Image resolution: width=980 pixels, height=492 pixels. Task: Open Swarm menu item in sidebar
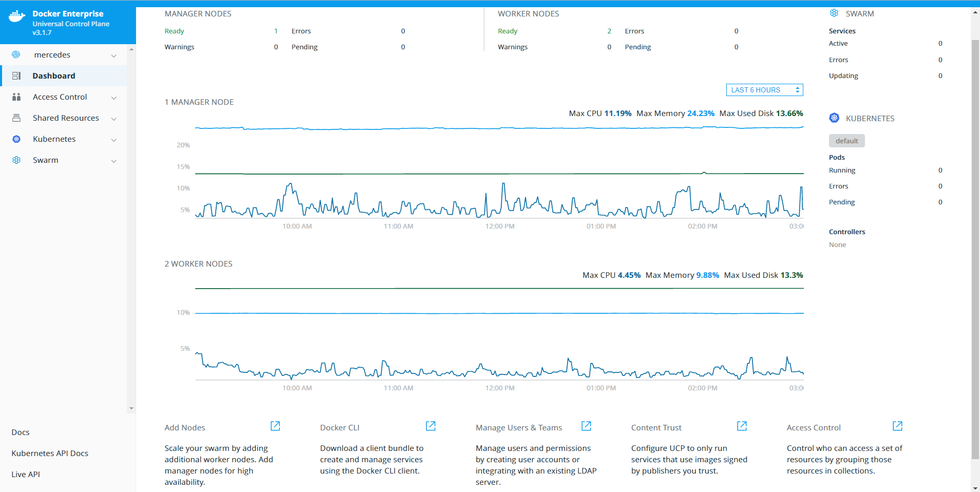(x=64, y=160)
